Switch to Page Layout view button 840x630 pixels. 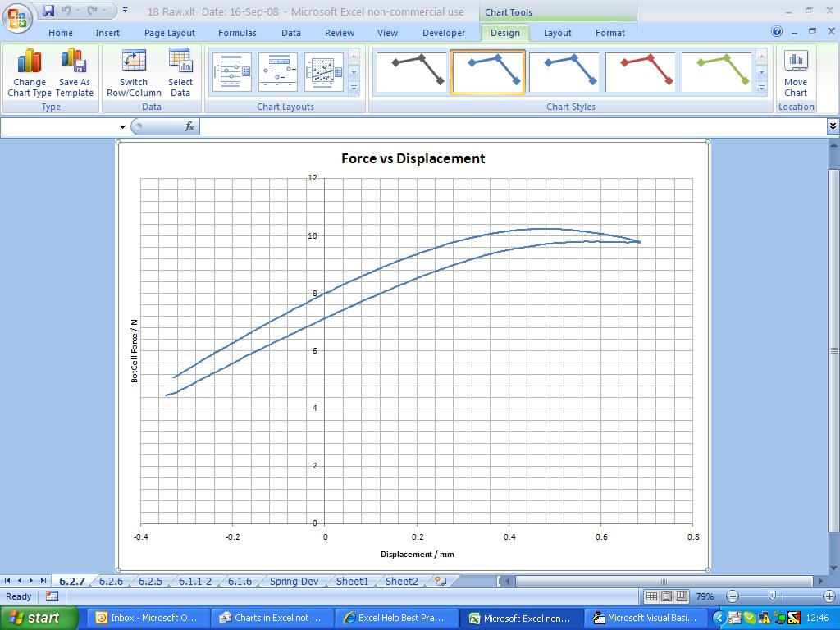click(x=666, y=596)
